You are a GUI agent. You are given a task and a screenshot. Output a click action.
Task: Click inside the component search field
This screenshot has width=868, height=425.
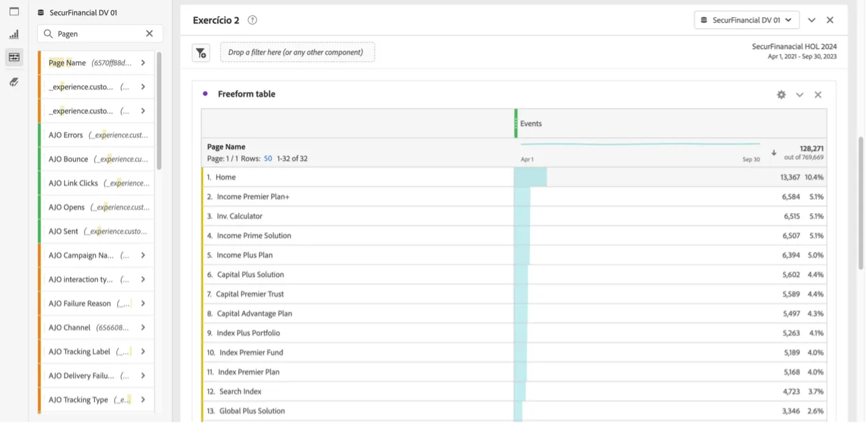pyautogui.click(x=100, y=33)
